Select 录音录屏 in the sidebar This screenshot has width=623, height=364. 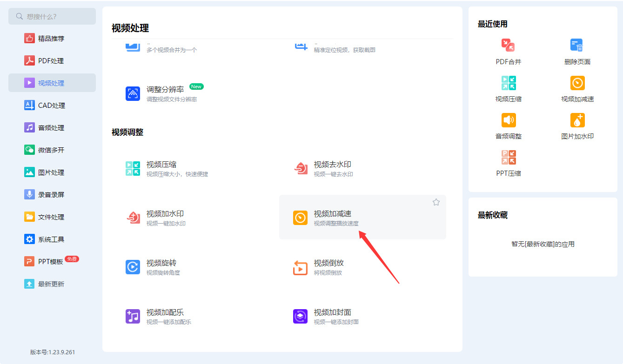pos(52,195)
